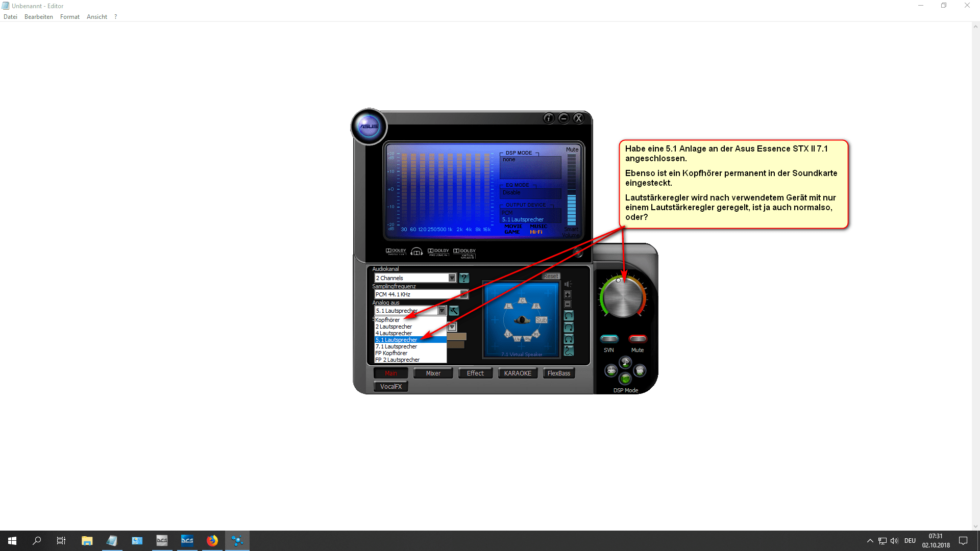Collapse the Analog aus 5.1 Lautsprecher dropdown
This screenshot has width=980, height=551.
click(442, 311)
